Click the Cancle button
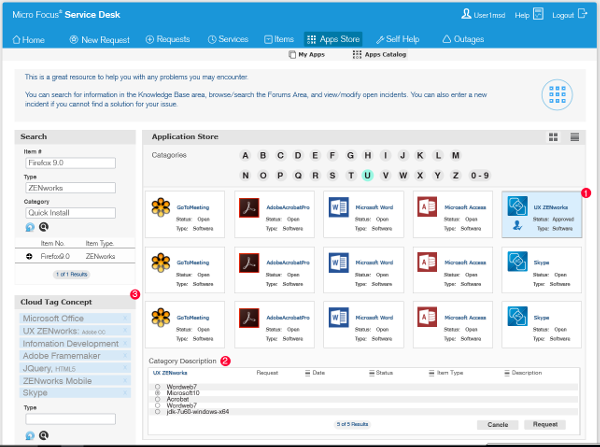Image resolution: width=600 pixels, height=447 pixels. click(497, 425)
